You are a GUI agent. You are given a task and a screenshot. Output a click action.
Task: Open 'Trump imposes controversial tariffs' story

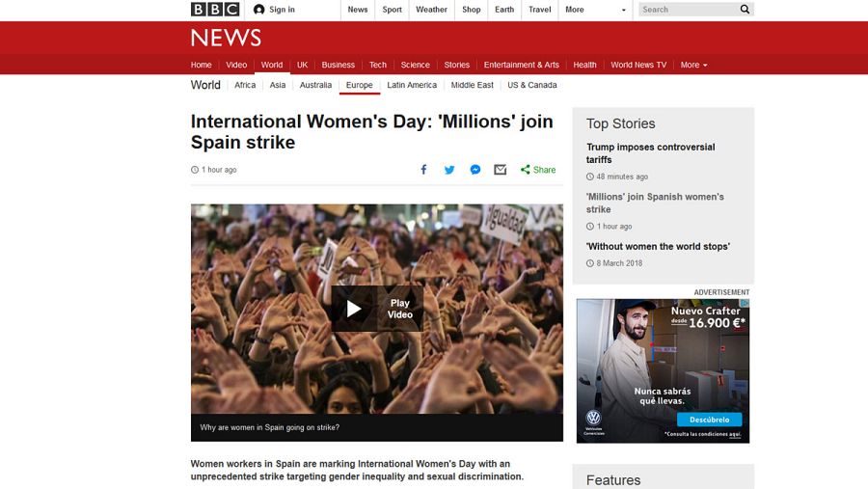[650, 153]
